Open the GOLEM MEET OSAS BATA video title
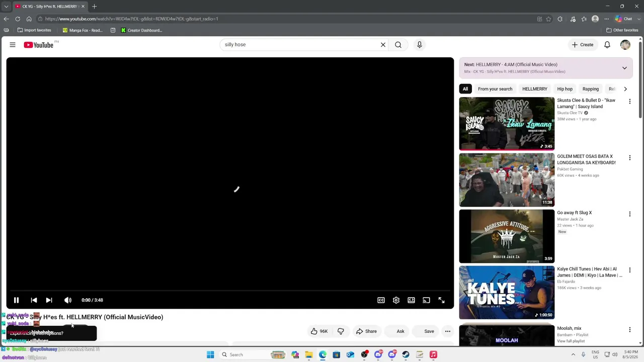The image size is (644, 362). pyautogui.click(x=586, y=159)
